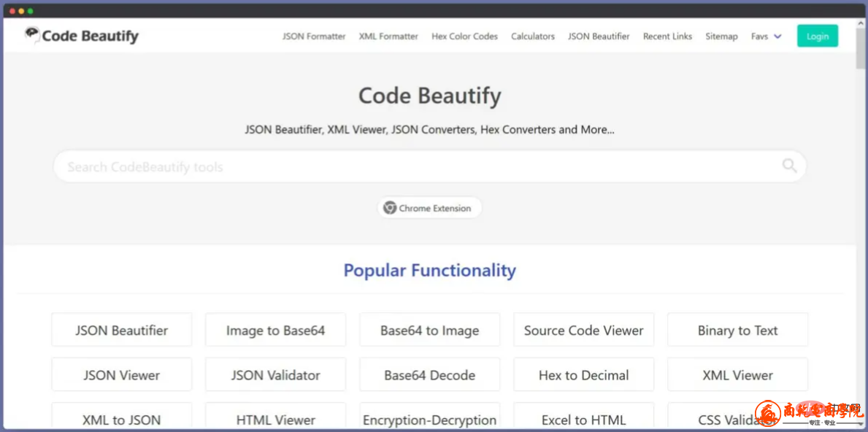Open the JSON Beautifier tool card
Viewport: 868px width, 432px height.
click(x=122, y=331)
